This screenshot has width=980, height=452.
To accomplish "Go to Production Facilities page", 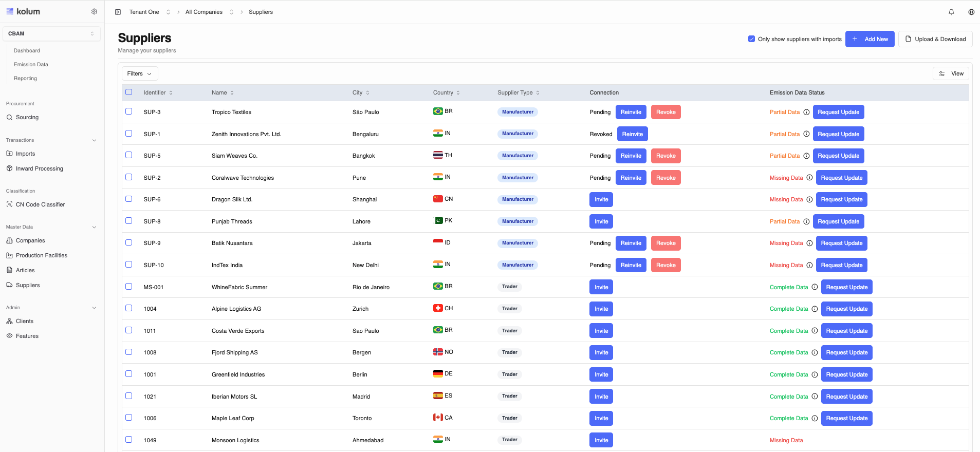I will pos(42,255).
